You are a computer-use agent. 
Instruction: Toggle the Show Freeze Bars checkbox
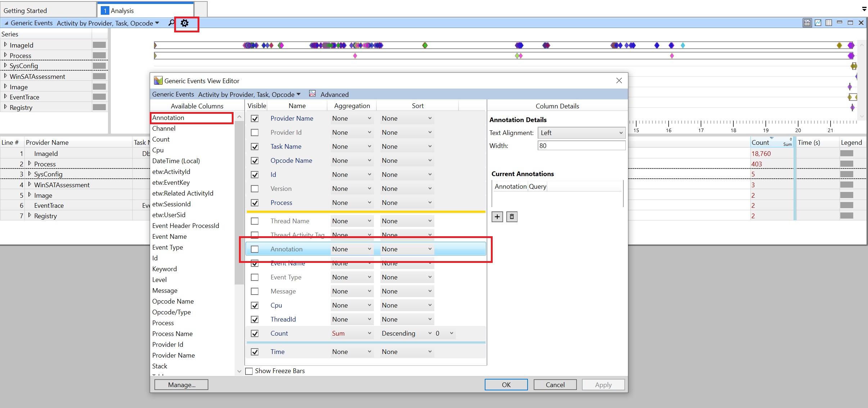pos(249,371)
